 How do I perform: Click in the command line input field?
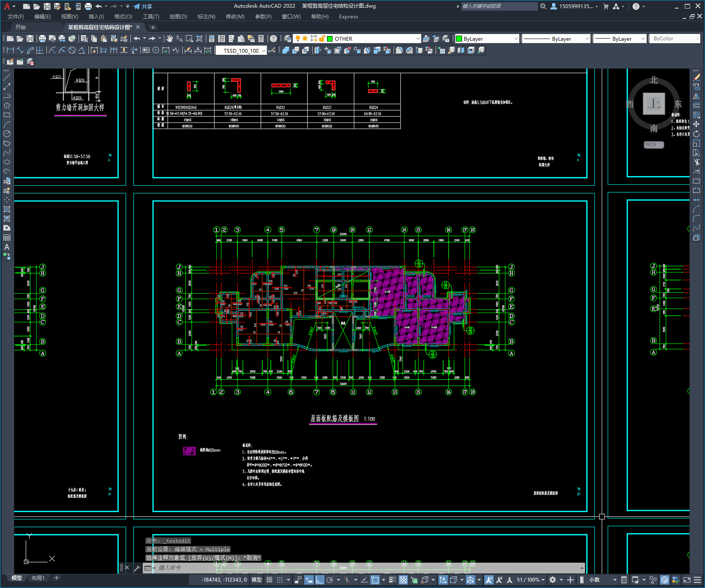tap(364, 567)
